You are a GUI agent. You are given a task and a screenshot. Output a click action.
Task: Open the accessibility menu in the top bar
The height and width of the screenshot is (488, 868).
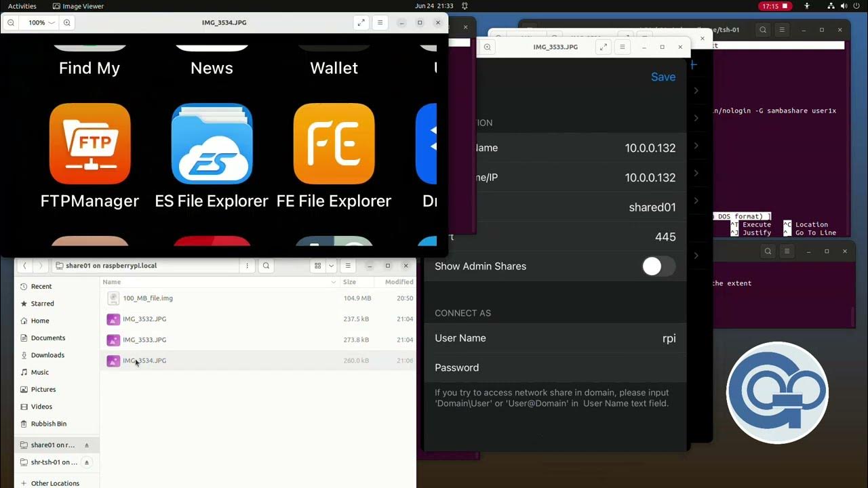click(x=807, y=6)
